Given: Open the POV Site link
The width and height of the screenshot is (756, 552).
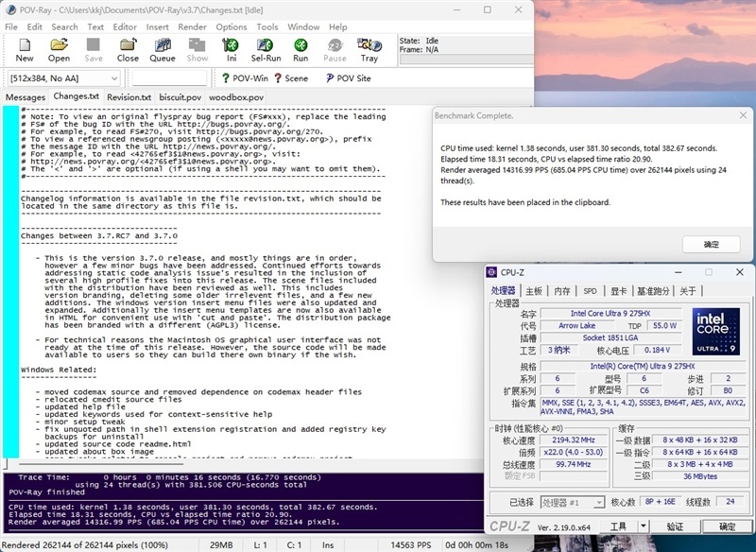Looking at the screenshot, I should [348, 78].
